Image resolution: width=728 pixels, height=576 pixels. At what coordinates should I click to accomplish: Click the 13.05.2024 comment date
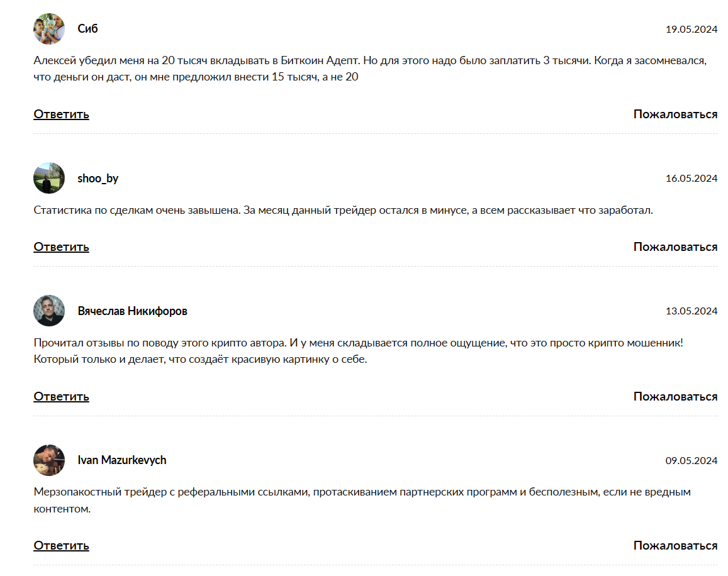[x=692, y=311]
